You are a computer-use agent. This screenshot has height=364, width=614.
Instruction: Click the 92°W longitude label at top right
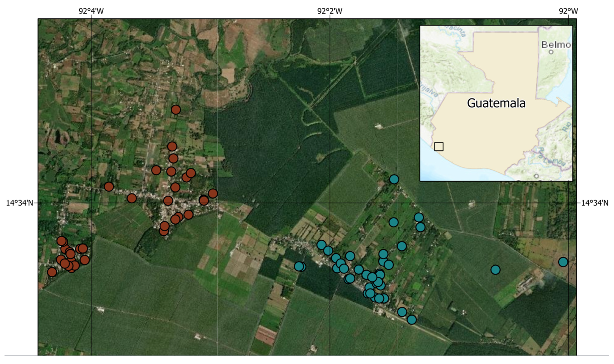point(568,11)
